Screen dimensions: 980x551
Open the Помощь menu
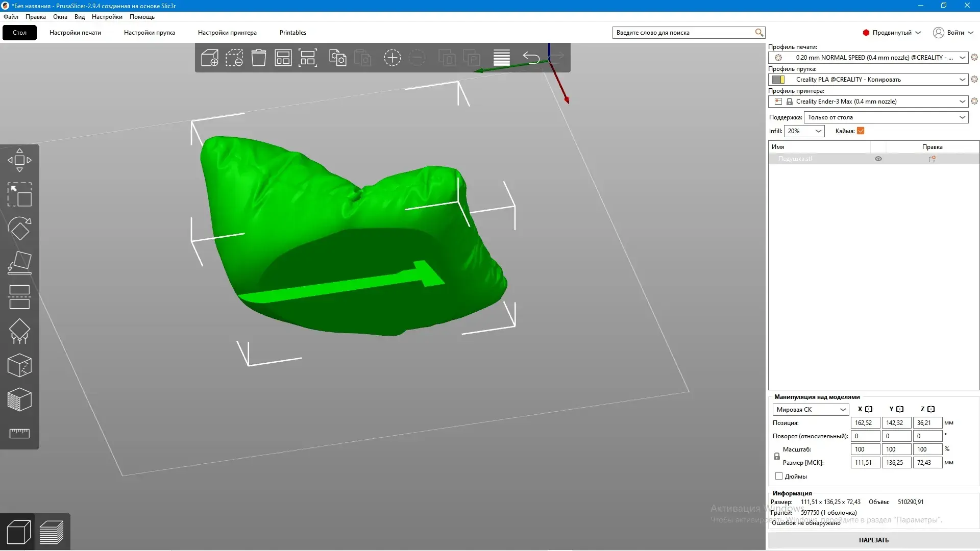[142, 17]
